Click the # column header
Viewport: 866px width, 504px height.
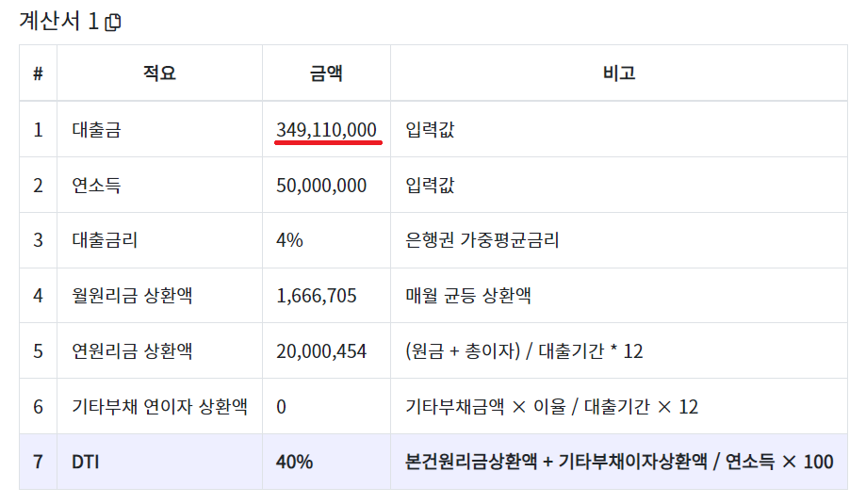[38, 73]
